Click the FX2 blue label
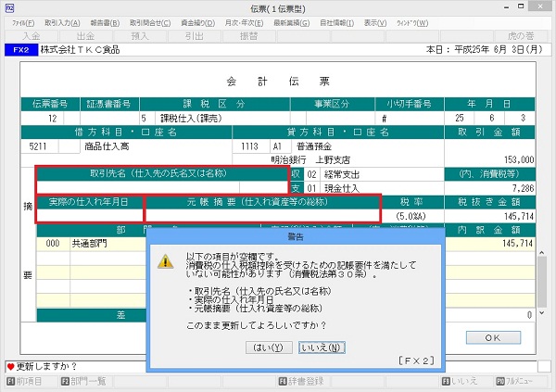The image size is (556, 392). pos(21,50)
